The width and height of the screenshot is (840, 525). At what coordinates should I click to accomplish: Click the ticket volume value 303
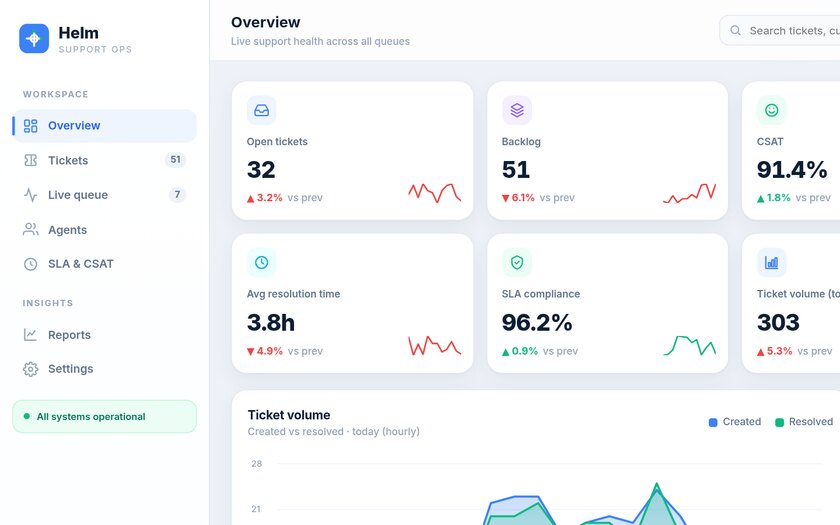point(778,322)
